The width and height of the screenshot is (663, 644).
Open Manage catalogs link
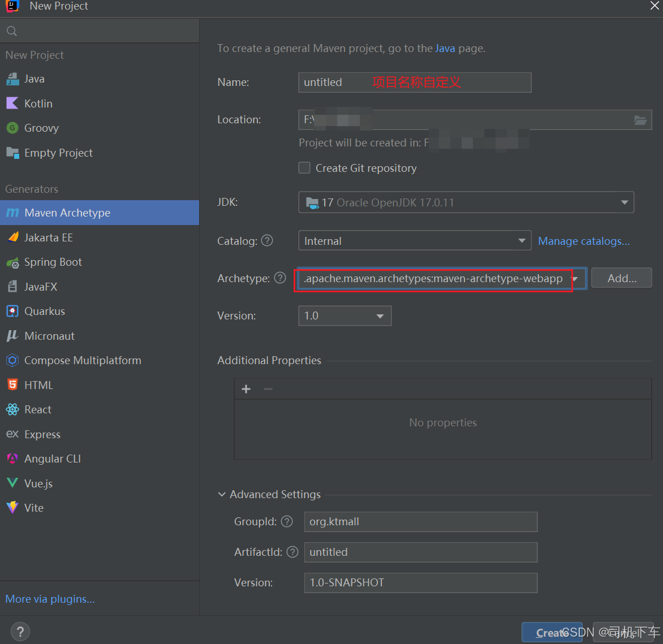[x=584, y=241]
